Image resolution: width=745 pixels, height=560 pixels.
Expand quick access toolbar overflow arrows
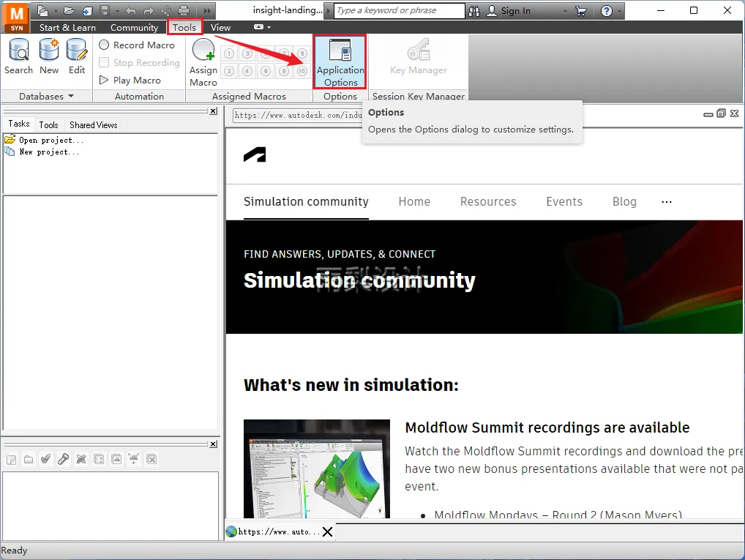point(207,11)
